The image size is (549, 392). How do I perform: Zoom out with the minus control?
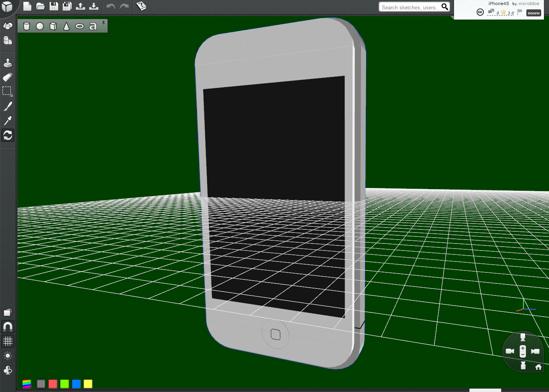(523, 354)
